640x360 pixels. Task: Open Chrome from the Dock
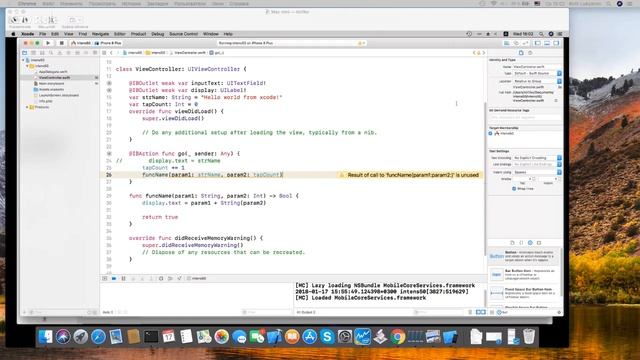pos(398,337)
